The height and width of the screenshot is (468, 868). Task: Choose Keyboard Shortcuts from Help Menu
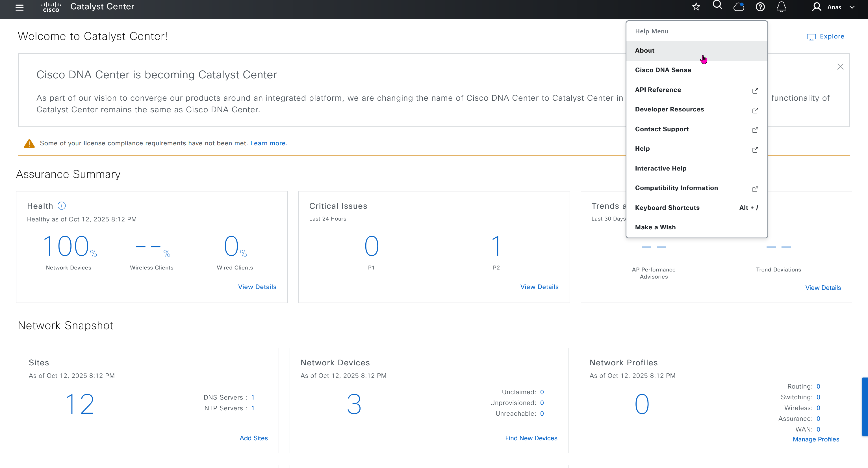tap(667, 208)
